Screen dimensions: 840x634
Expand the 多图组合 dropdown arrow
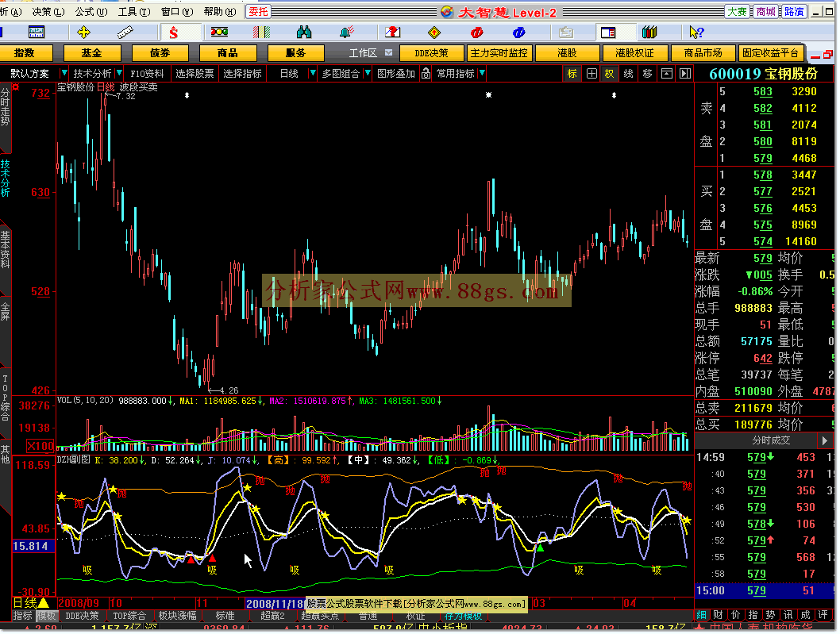tap(368, 73)
